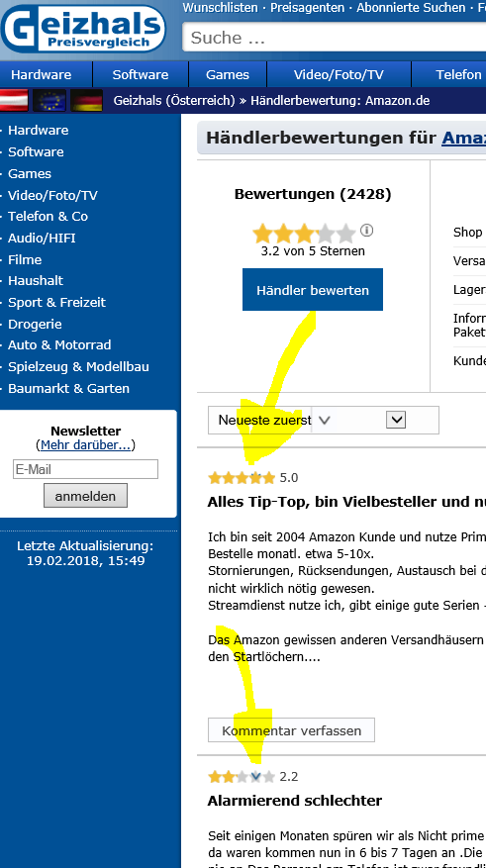The height and width of the screenshot is (868, 486).
Task: Click the Suche search box
Action: 335,37
